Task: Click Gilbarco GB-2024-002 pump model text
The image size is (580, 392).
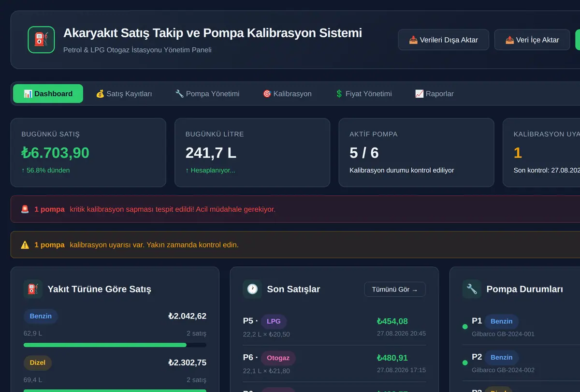Action: click(503, 370)
